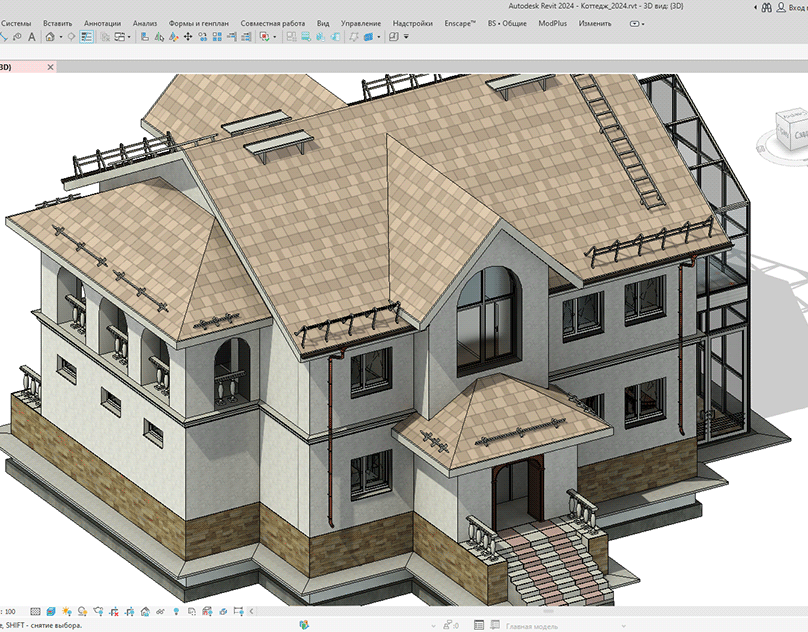This screenshot has height=632, width=808.
Task: Toggle Shadows in view control bar
Action: tap(81, 611)
